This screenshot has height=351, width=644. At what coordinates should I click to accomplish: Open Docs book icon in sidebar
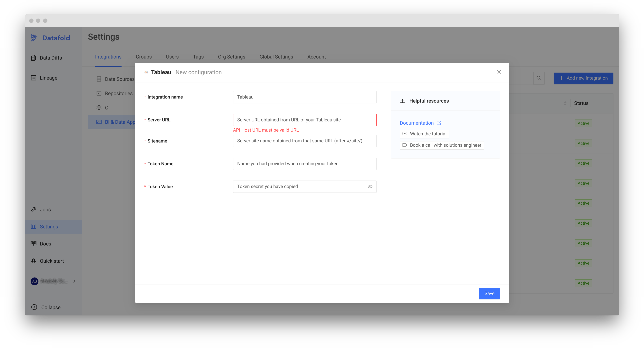point(34,243)
